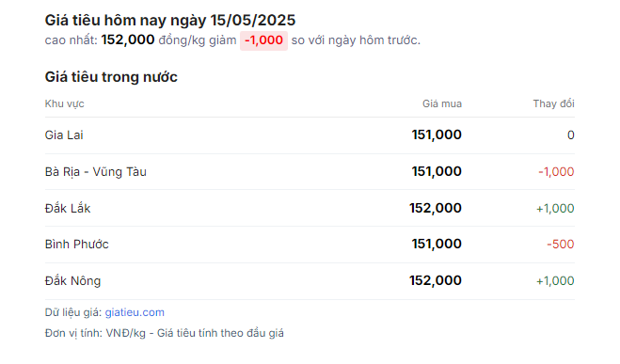Click the Bình Phước region name
This screenshot has height=364, width=620.
[77, 245]
